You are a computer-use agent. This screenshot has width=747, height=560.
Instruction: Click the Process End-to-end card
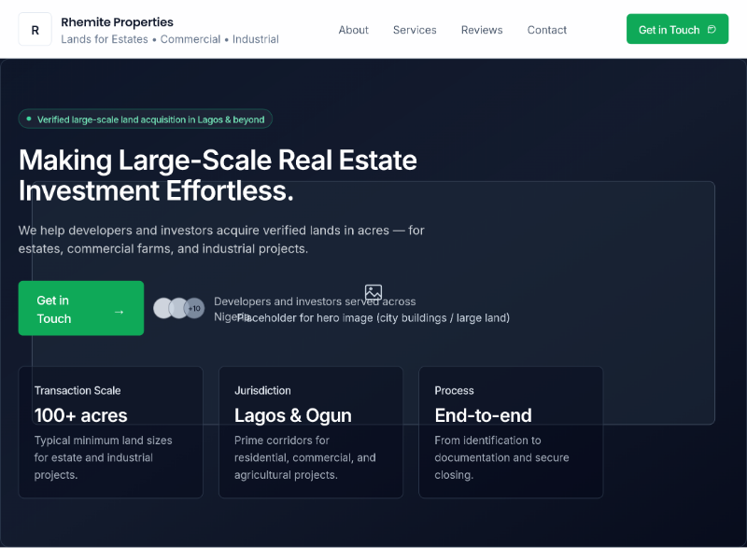510,431
